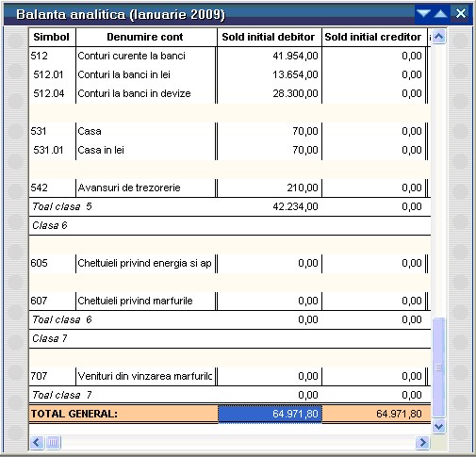Click the horizontal scrollbar right arrow
The image size is (476, 457).
pos(422,443)
